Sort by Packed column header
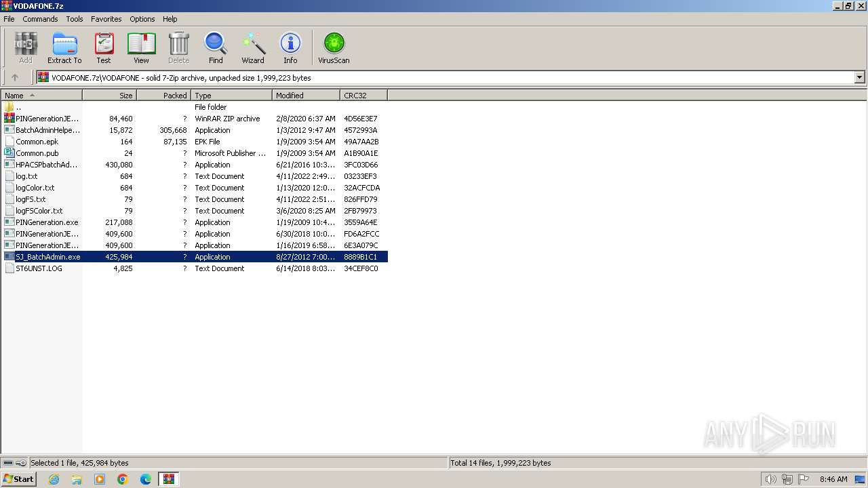This screenshot has height=488, width=868. (163, 96)
